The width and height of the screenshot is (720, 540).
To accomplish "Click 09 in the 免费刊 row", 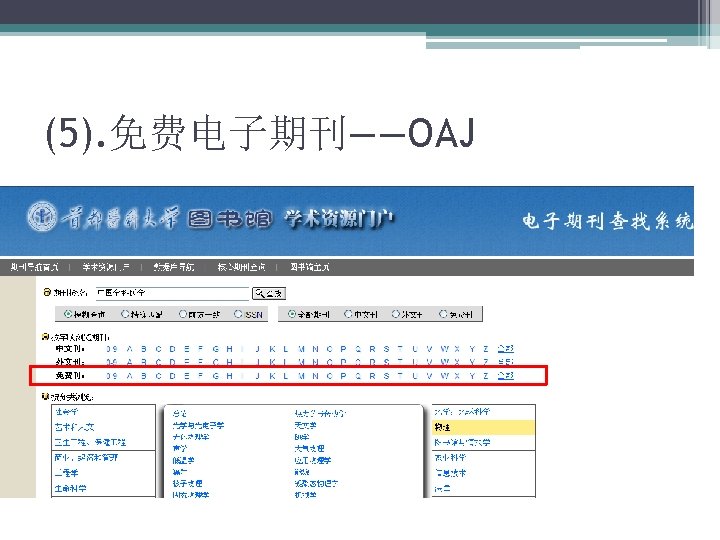I will point(112,376).
